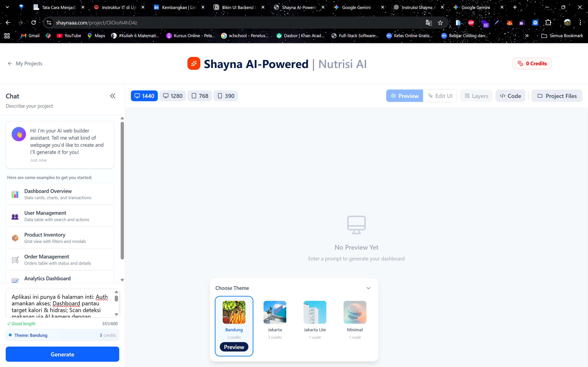
Task: Switch to Edit UI mode
Action: [x=440, y=96]
